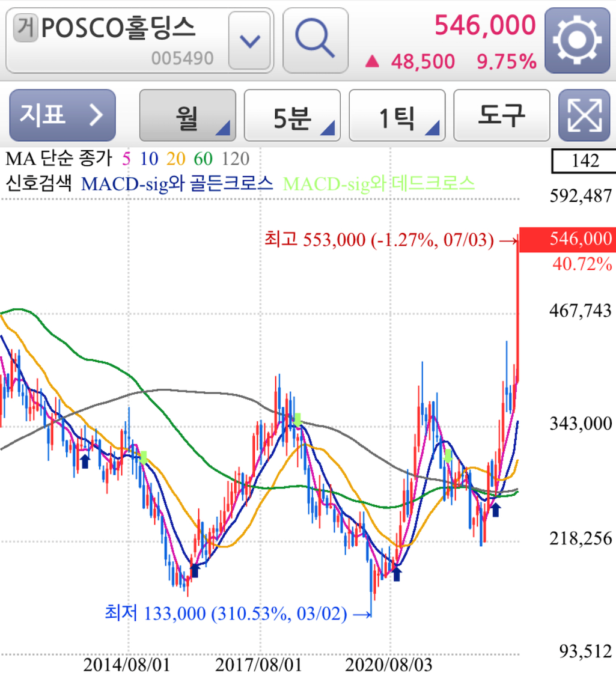Click the 142 candle count box
Screen dimensions: 616x679
click(585, 160)
